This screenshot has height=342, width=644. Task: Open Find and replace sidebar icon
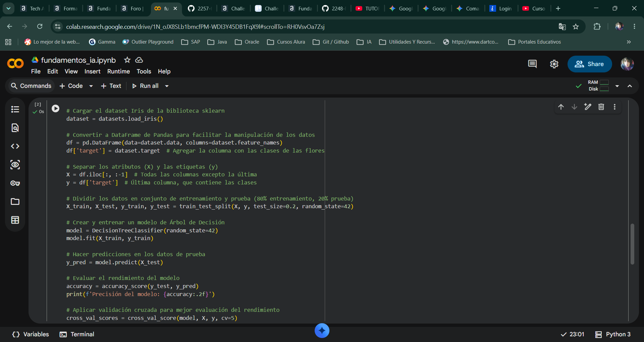point(15,128)
